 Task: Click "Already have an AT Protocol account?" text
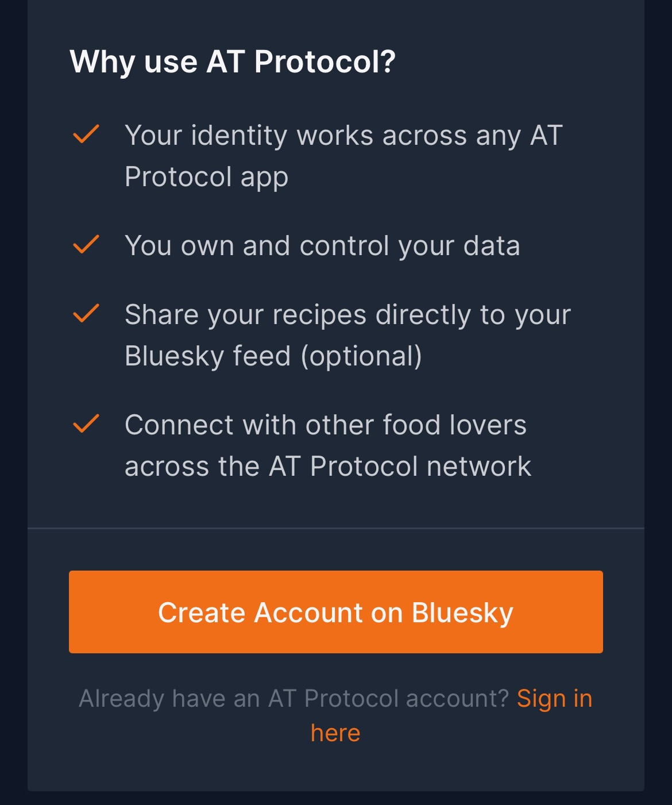pyautogui.click(x=294, y=699)
